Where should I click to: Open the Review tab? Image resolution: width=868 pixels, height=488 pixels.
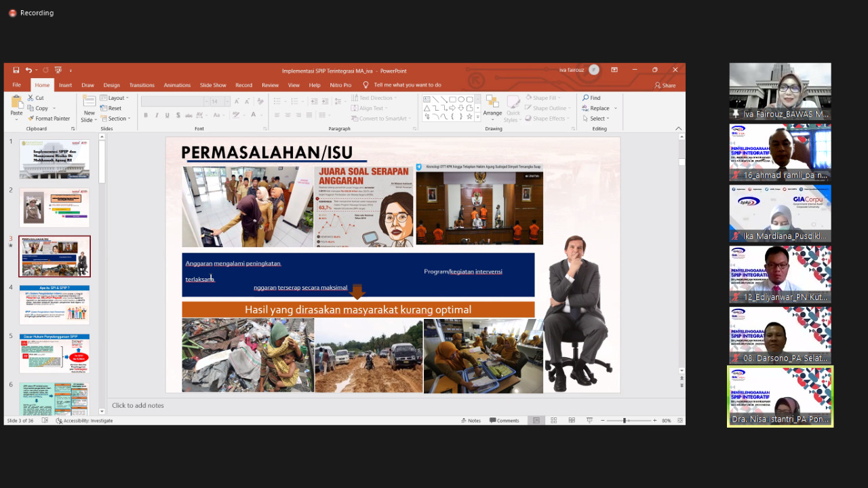coord(270,85)
